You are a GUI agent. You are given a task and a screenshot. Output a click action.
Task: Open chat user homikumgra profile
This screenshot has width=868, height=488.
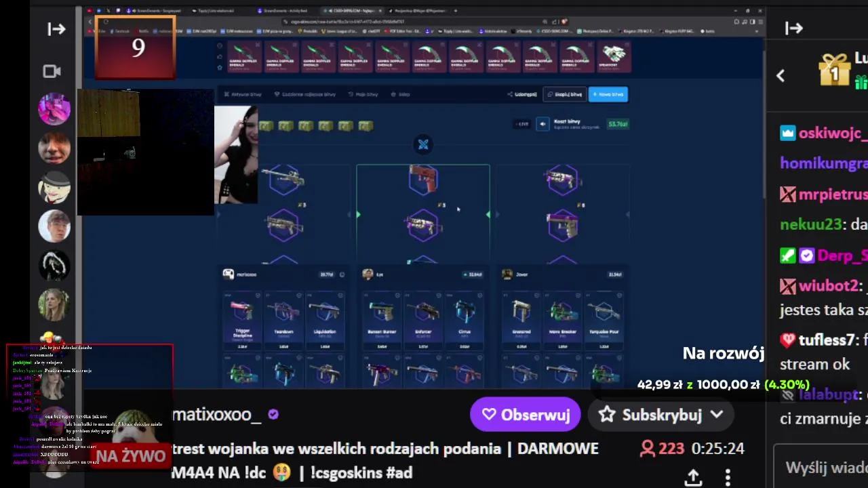click(x=823, y=163)
